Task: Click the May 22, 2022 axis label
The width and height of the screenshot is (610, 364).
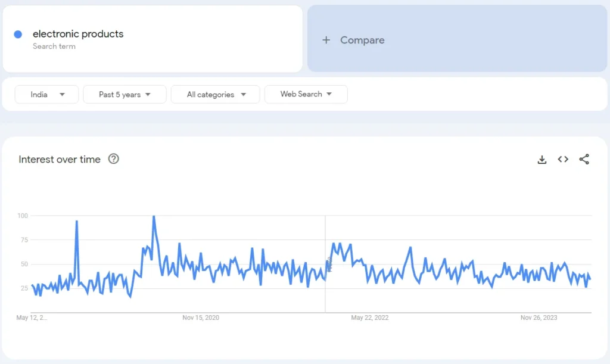Action: tap(369, 318)
